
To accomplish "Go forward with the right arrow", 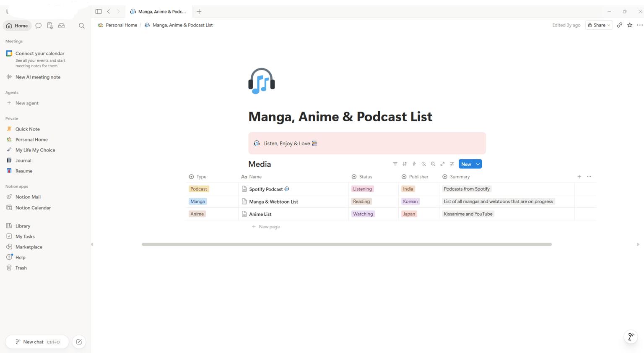I will (118, 12).
